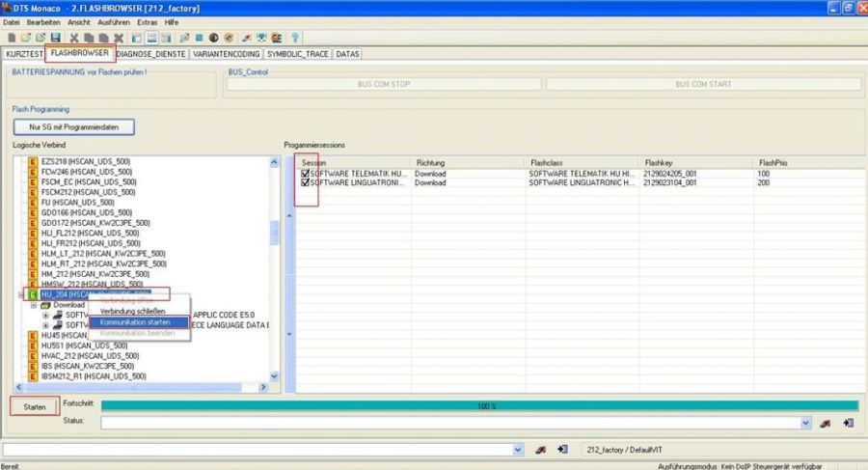
Task: Uncheck the SOFTWARE LINGUATRONIC session checkbox
Action: pyautogui.click(x=306, y=182)
